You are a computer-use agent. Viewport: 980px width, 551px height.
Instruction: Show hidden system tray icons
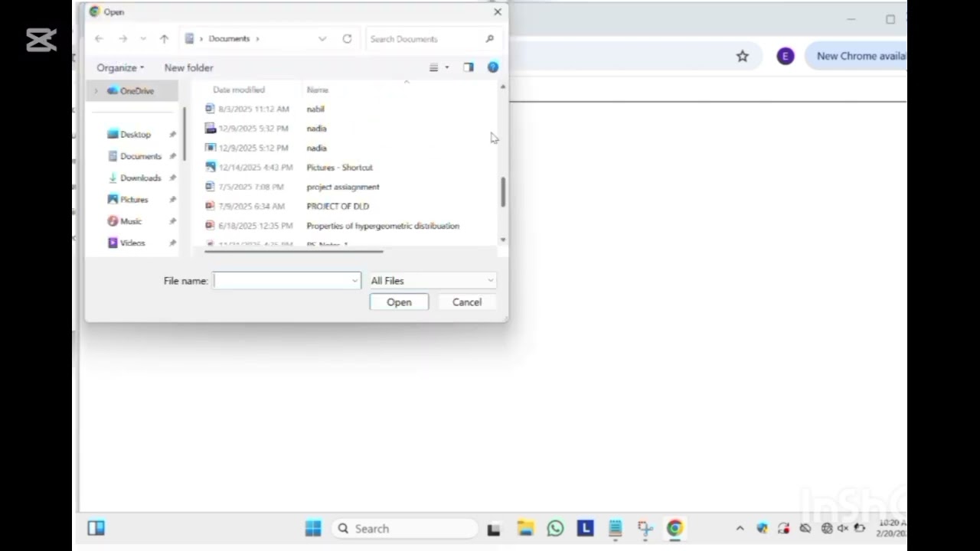(x=740, y=528)
